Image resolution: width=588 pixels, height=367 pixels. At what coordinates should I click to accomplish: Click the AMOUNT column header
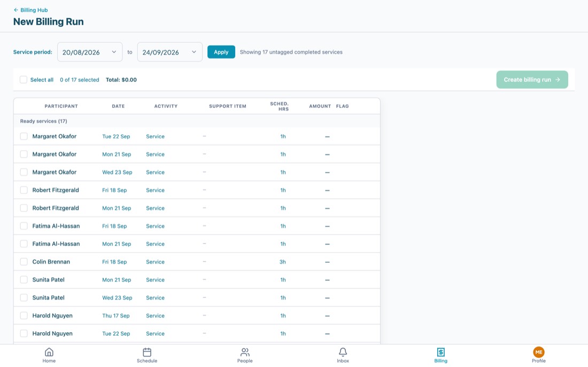320,106
